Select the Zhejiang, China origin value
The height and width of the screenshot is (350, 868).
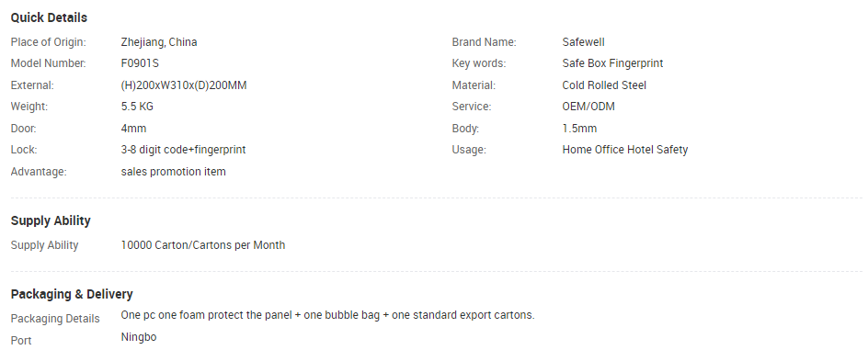159,42
